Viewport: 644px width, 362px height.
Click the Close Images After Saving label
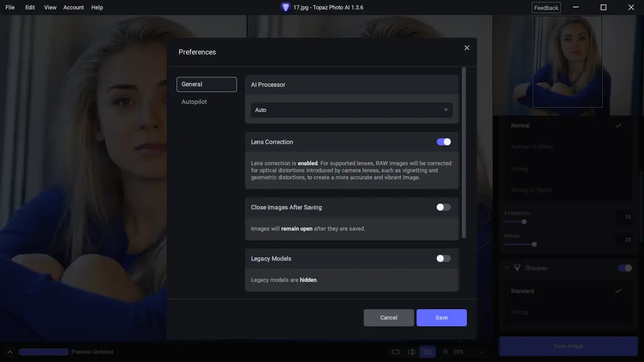(x=286, y=207)
